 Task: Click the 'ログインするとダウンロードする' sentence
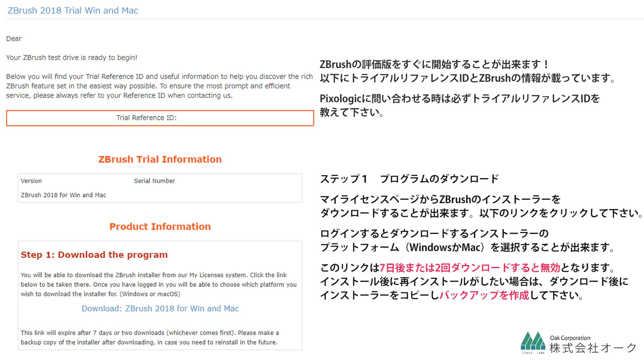[x=468, y=240]
